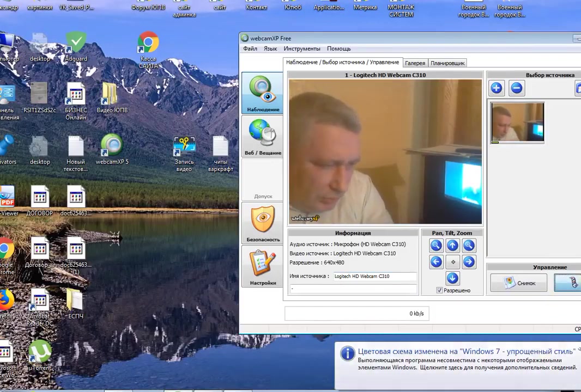The image size is (581, 392).
Task: Select the Касса САЙТА Chrome shortcut
Action: click(x=148, y=50)
